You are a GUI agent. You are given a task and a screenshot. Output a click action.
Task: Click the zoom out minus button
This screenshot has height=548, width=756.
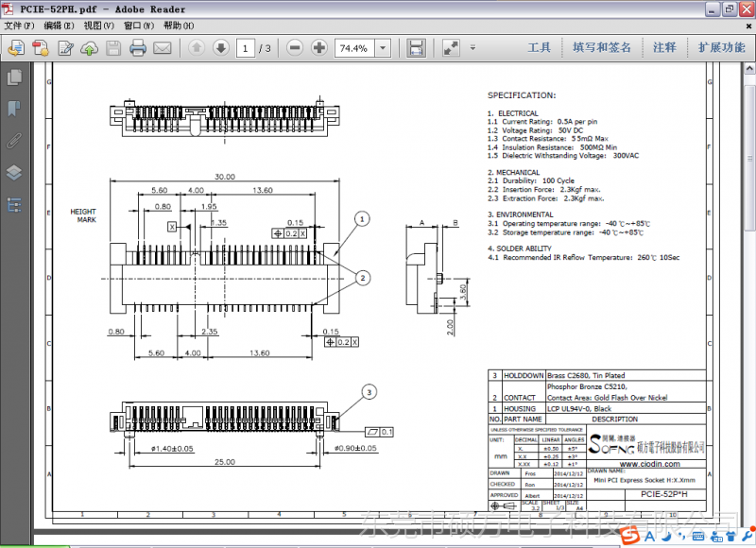click(x=295, y=48)
